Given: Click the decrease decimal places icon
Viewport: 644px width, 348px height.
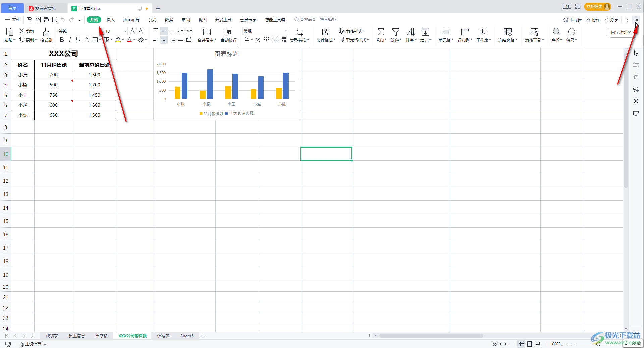Looking at the screenshot, I should pyautogui.click(x=283, y=40).
